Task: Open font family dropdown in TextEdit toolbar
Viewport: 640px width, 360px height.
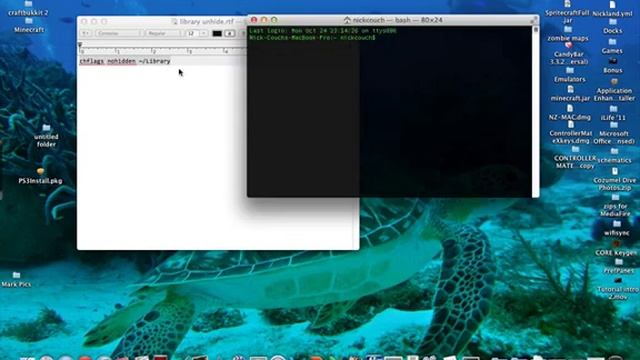Action: point(119,33)
